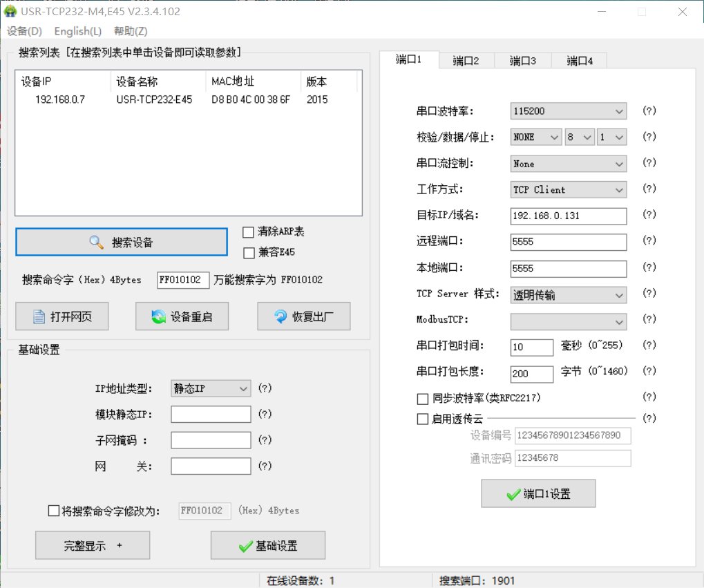
Task: Open the IP地址类型 静态IP dropdown
Action: pyautogui.click(x=211, y=388)
